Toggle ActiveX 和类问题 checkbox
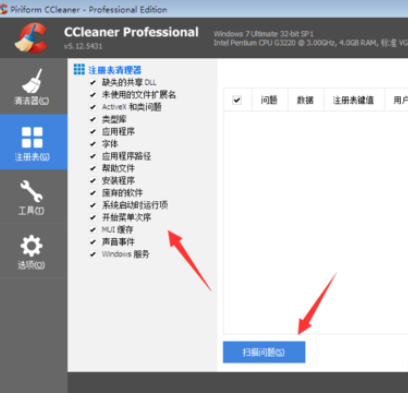The width and height of the screenshot is (408, 393). pyautogui.click(x=93, y=107)
